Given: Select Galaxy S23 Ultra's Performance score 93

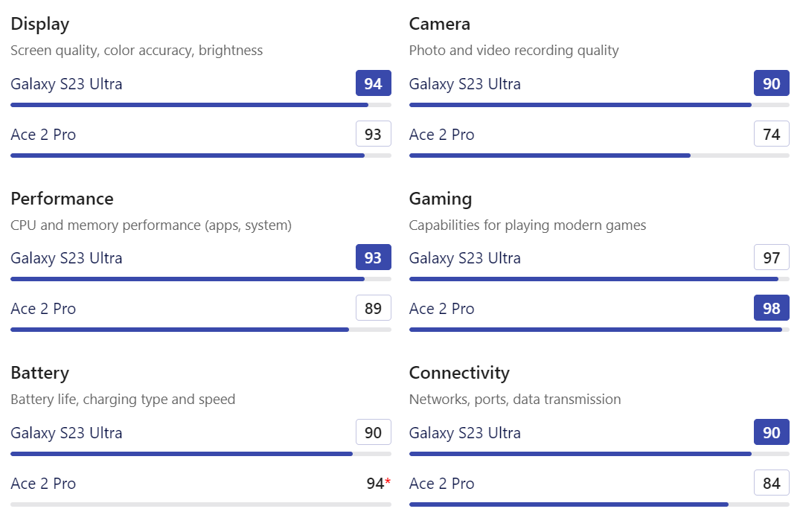Looking at the screenshot, I should [x=373, y=258].
